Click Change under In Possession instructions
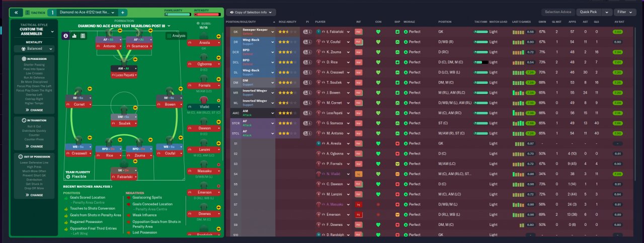Viewport: 644px width, 243px height. (34, 110)
